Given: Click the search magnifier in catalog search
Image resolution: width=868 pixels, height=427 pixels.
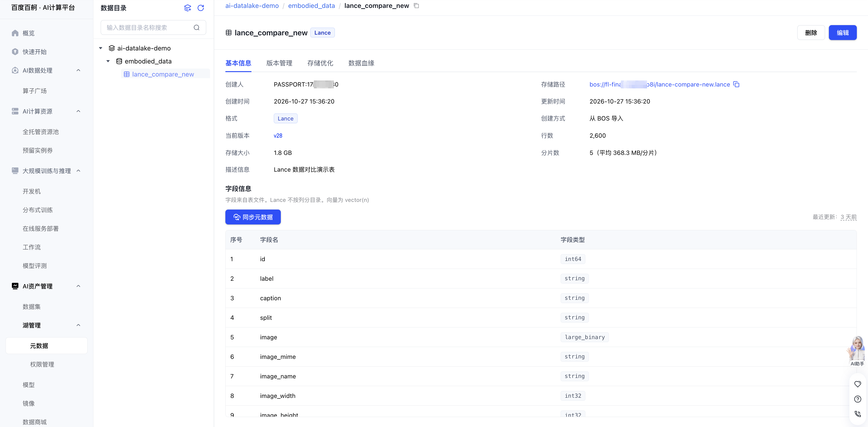Looking at the screenshot, I should (197, 28).
